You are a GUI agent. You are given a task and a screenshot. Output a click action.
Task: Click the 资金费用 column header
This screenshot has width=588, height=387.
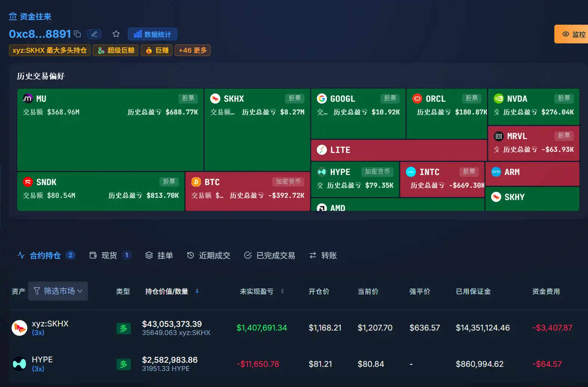(546, 291)
